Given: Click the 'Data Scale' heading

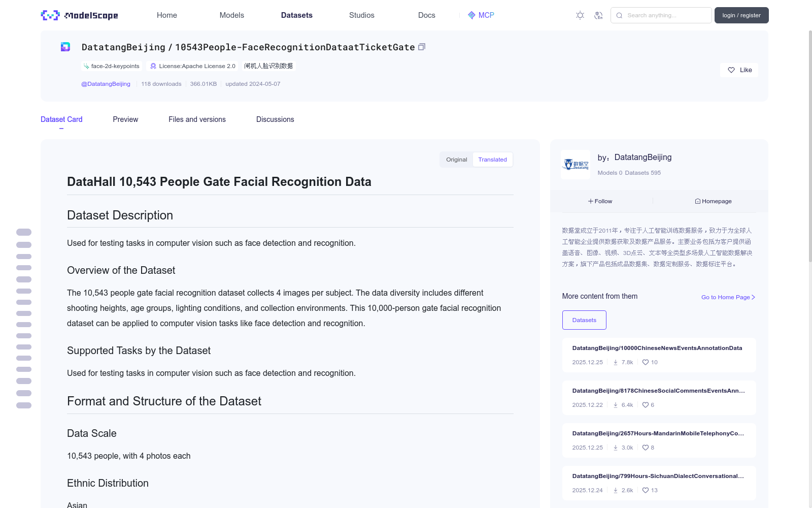Looking at the screenshot, I should (x=92, y=433).
